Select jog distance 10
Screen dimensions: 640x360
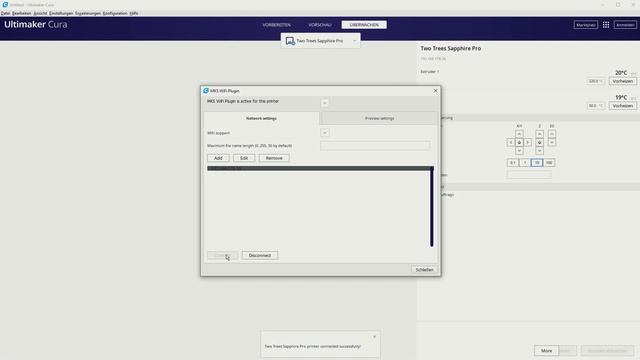[x=537, y=163]
